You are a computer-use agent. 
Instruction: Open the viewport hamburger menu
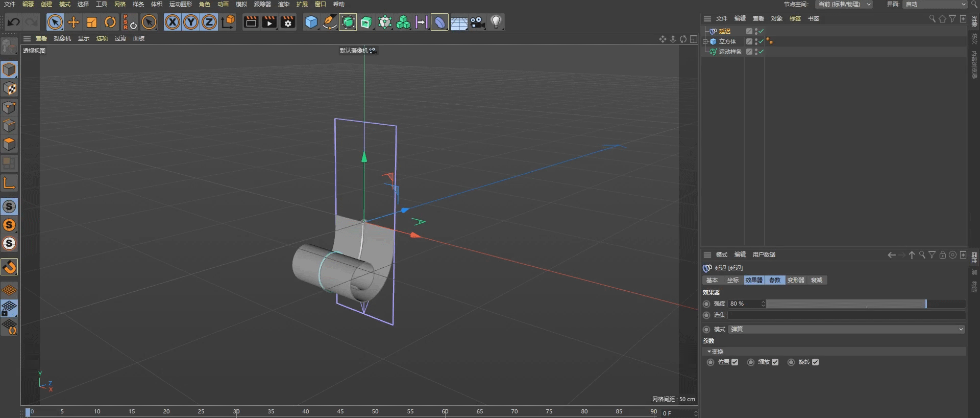pos(27,38)
